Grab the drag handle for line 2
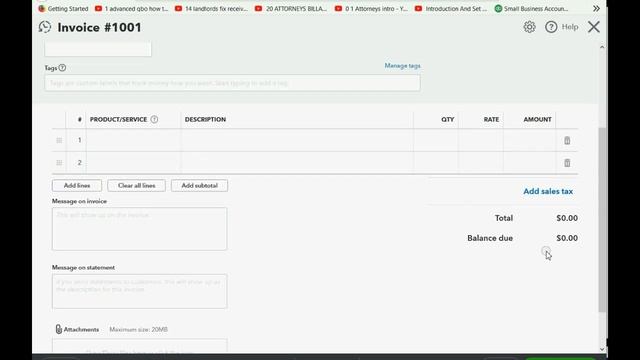Viewport: 640px width, 360px height. (x=59, y=163)
